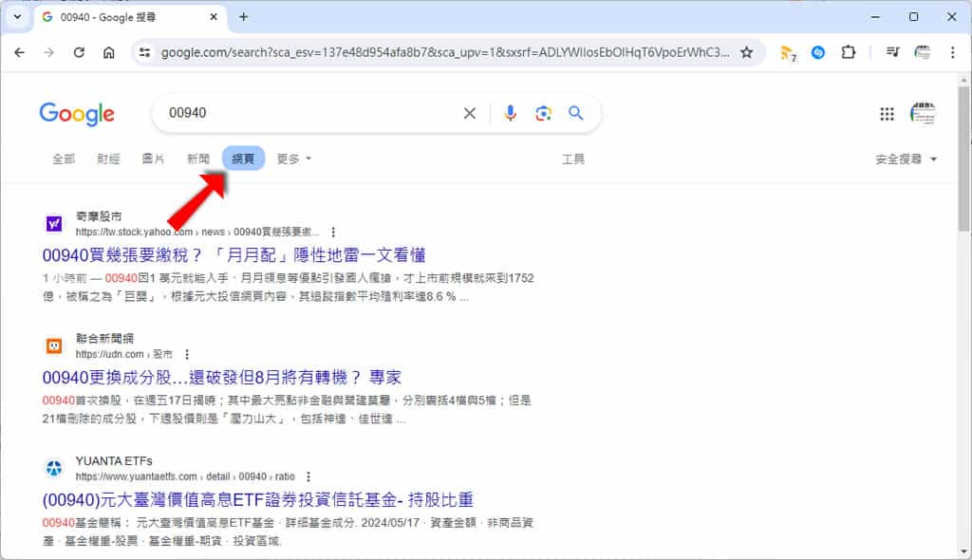Click the page vertical scrollbar thumb
This screenshot has height=560, width=972.
pos(964,159)
